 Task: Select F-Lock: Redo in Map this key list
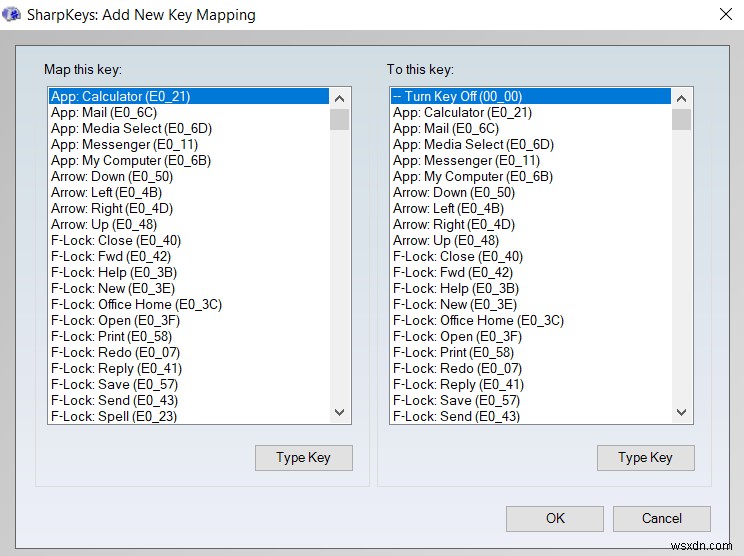(189, 352)
